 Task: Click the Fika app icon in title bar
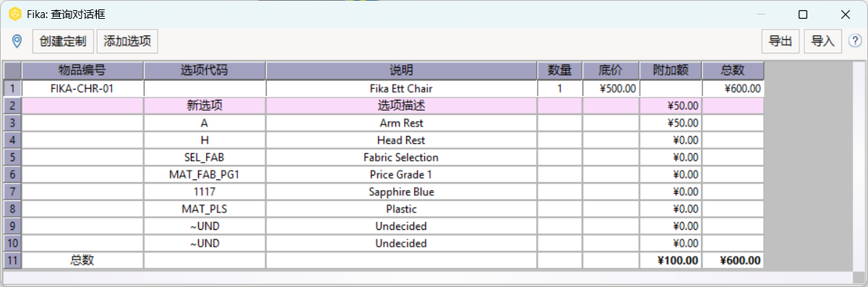point(14,14)
